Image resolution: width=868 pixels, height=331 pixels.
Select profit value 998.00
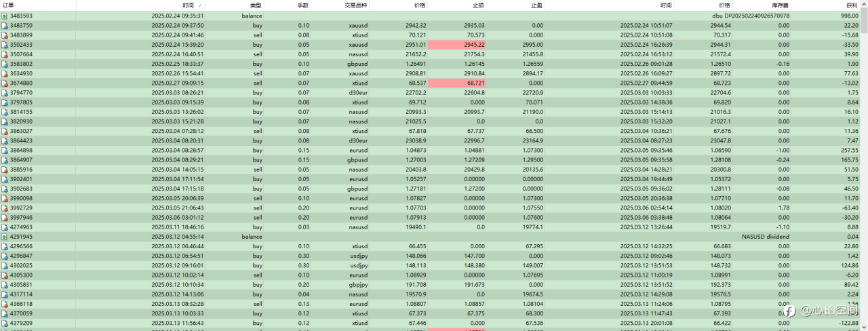click(x=850, y=16)
